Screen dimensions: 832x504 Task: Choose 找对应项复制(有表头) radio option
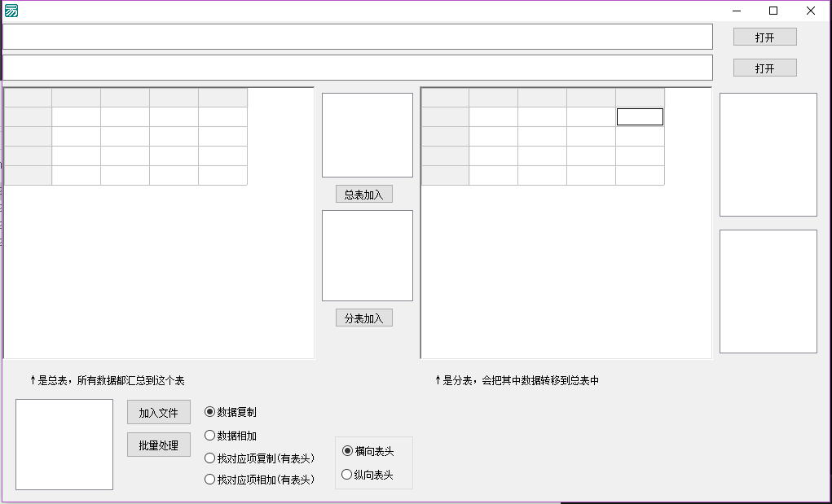click(x=210, y=458)
